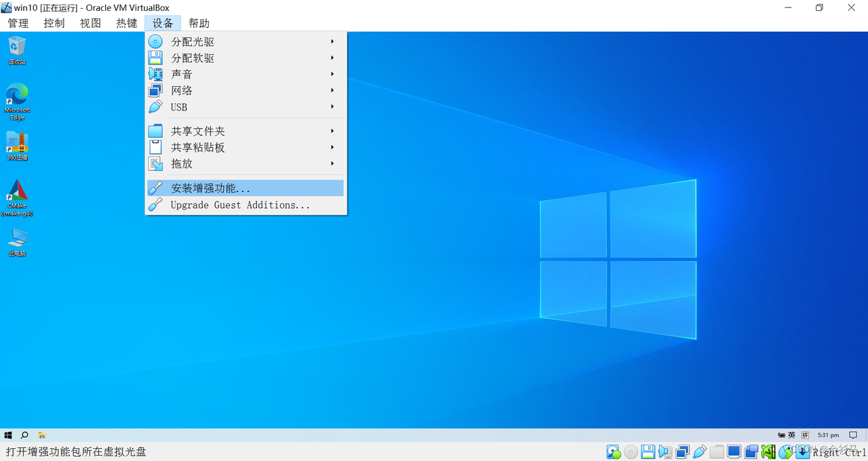
Task: Open the 视图 menu
Action: pos(90,23)
